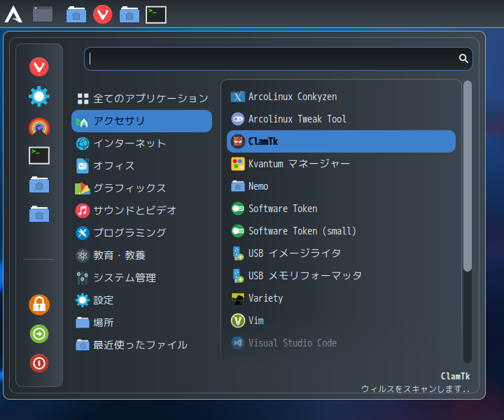Click the show desktop panel icon
The height and width of the screenshot is (420, 504).
coord(43,15)
